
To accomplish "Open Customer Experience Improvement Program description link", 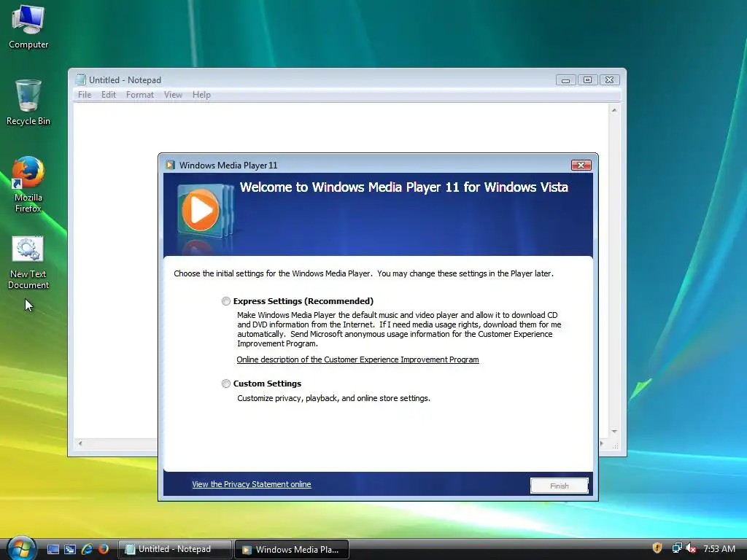I will tap(357, 359).
